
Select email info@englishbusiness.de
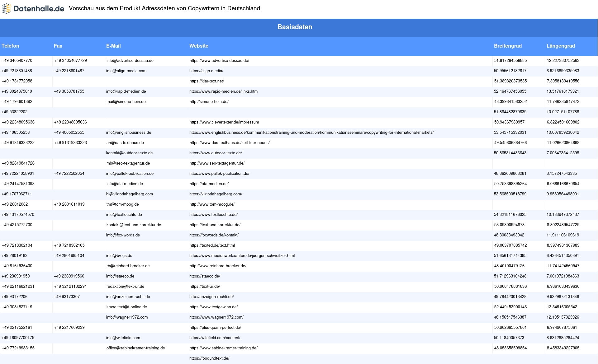point(129,133)
